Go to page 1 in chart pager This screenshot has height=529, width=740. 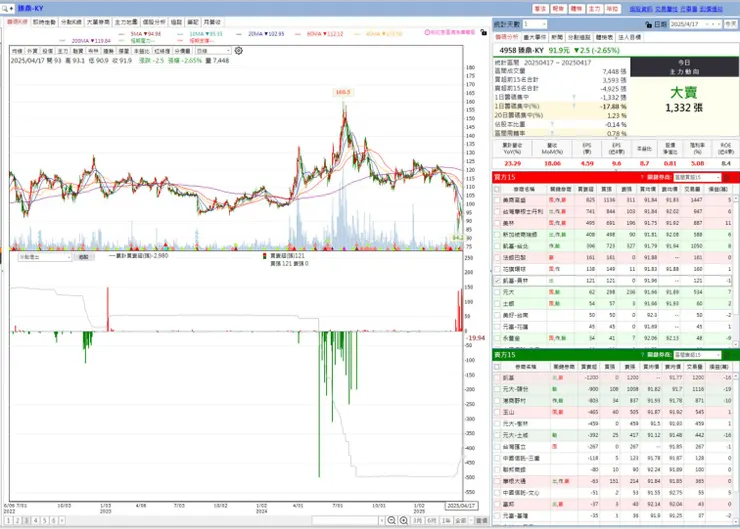click(x=8, y=521)
